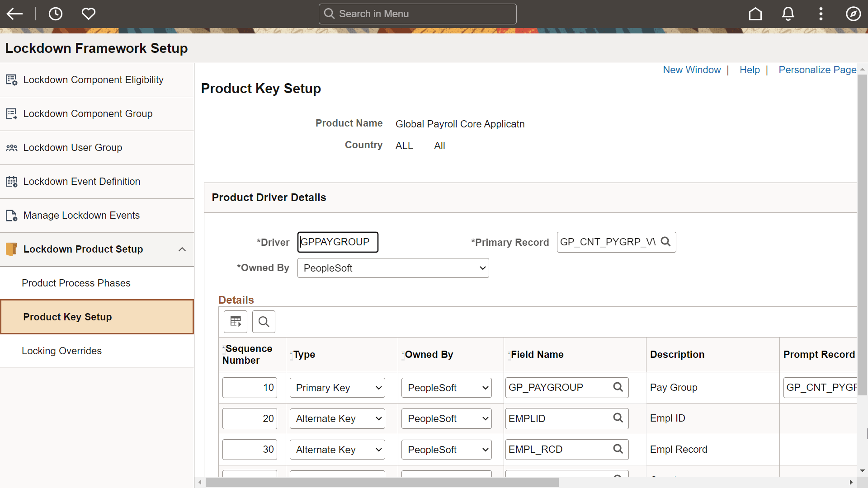
Task: Open the Primary Record lookup magnifier
Action: 665,242
